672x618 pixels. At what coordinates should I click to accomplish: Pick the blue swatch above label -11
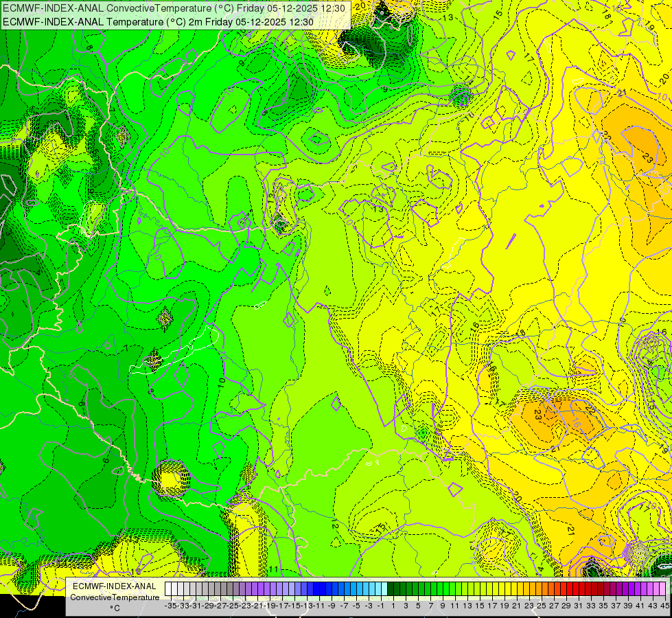316,588
